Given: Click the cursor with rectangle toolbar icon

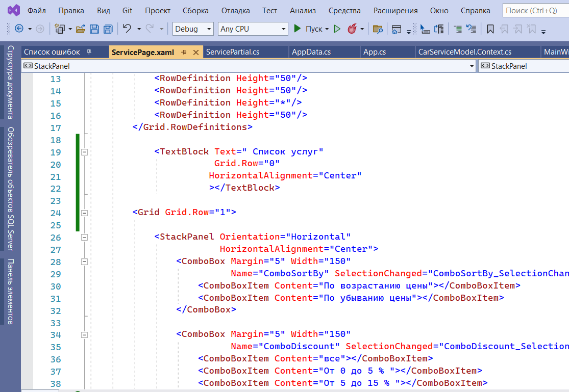Looking at the screenshot, I should pos(425,29).
